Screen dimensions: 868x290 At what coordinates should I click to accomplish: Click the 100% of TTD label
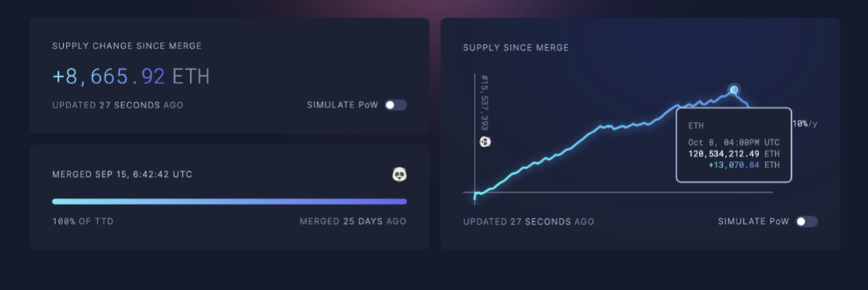pos(83,221)
